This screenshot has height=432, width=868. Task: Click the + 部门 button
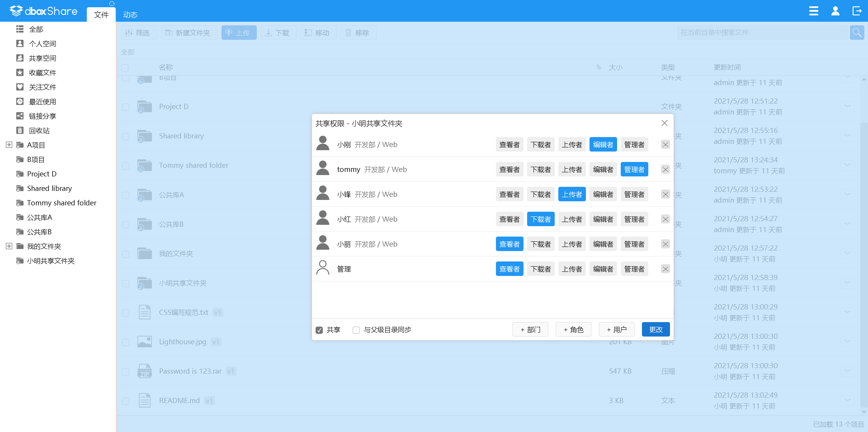[x=530, y=330]
